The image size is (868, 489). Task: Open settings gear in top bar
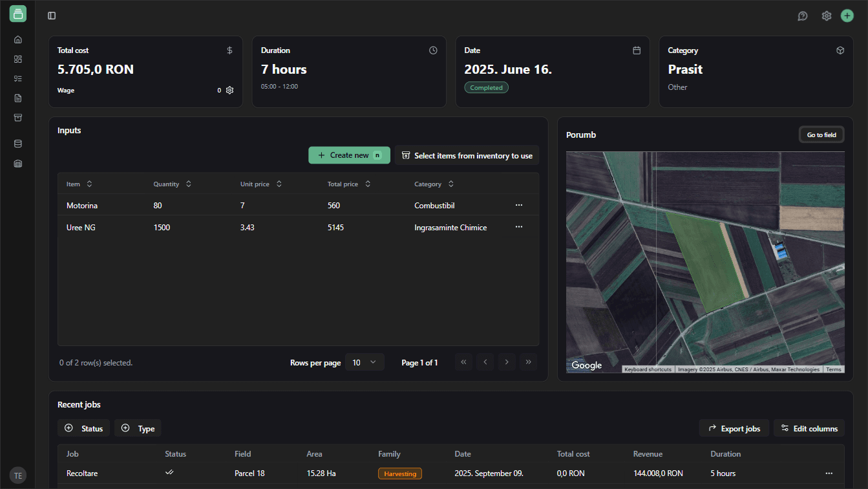click(826, 16)
